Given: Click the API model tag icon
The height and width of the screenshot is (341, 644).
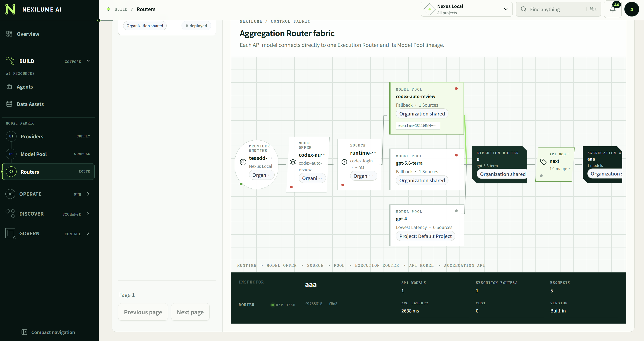Looking at the screenshot, I should tap(543, 162).
